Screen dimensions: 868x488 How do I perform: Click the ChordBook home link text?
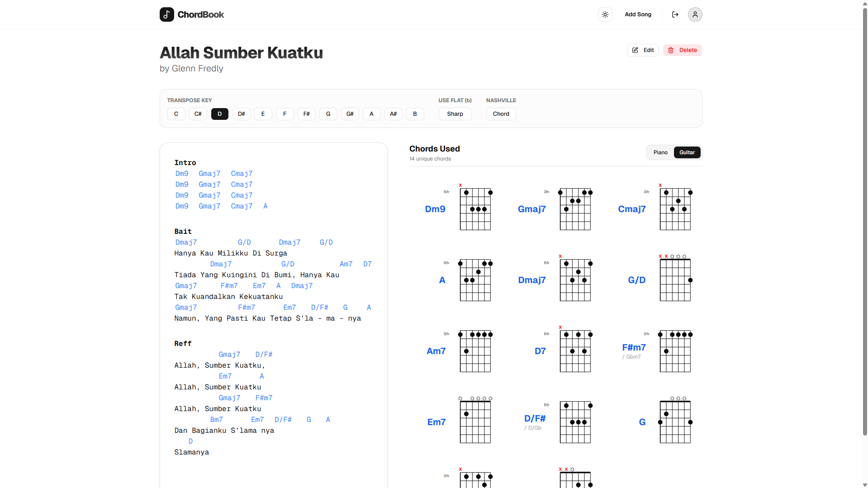(x=201, y=14)
